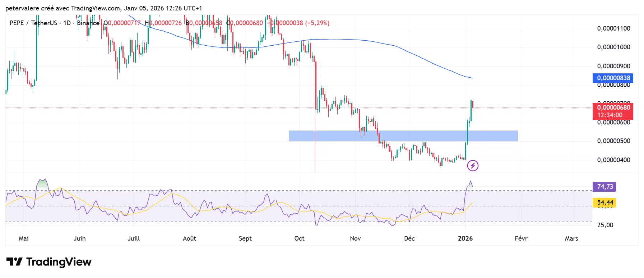Click the 0,00000400 price axis label
The height and width of the screenshot is (278, 644).
click(x=613, y=160)
